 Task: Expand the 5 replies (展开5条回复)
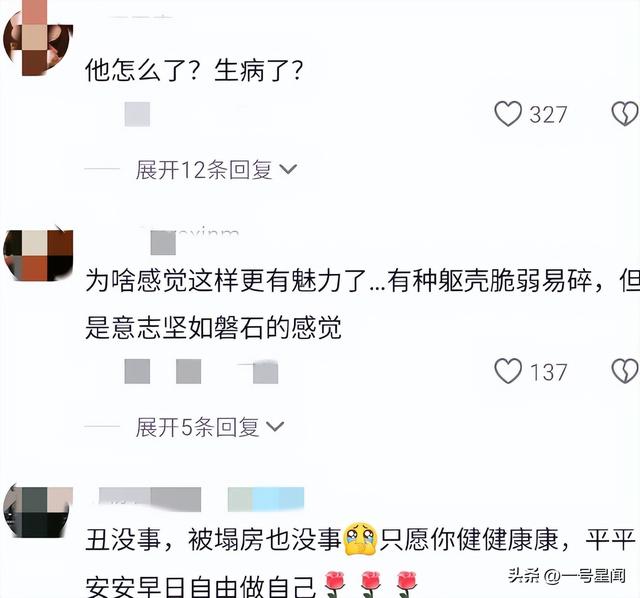point(209,427)
